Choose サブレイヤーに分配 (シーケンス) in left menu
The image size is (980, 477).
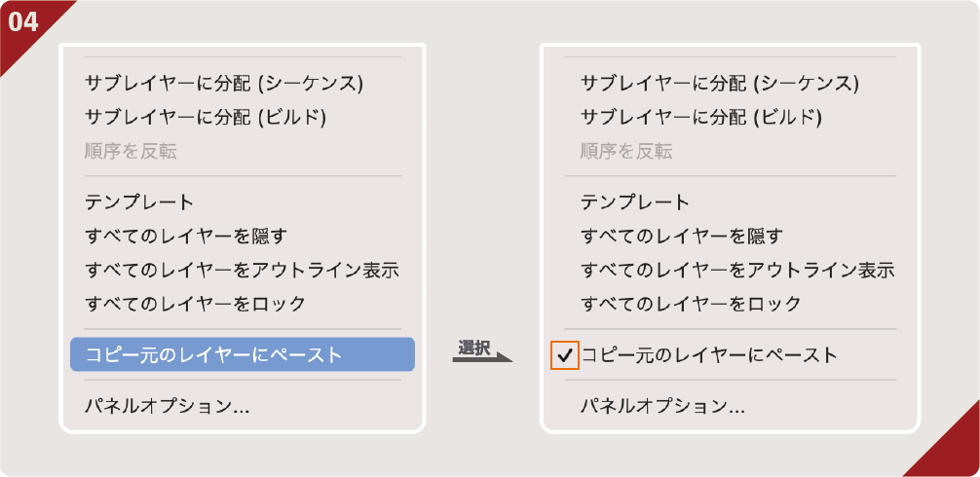coord(224,83)
